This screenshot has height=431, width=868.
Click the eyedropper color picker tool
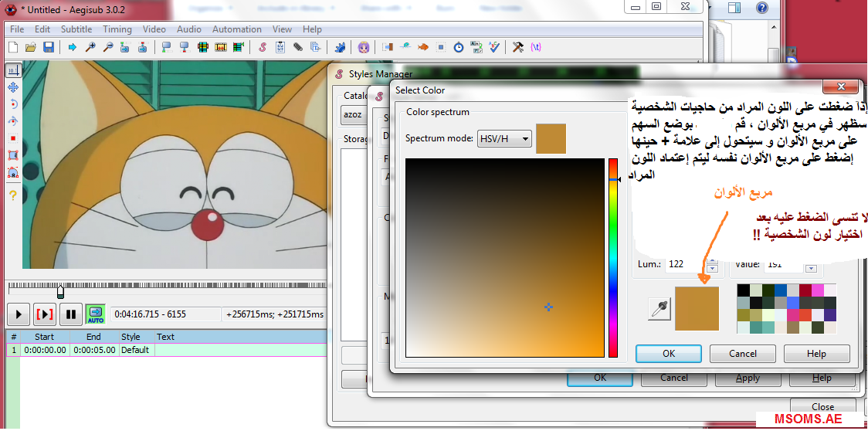coord(659,310)
